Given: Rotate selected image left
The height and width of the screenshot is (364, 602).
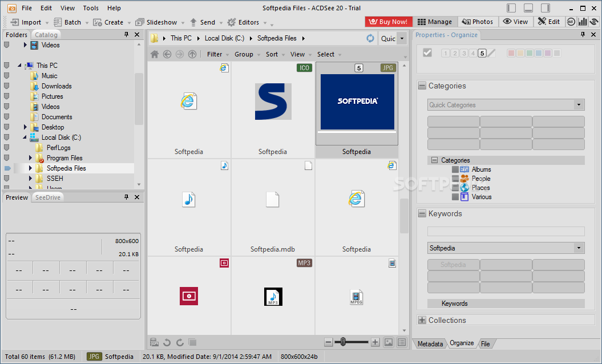Looking at the screenshot, I should tap(167, 342).
